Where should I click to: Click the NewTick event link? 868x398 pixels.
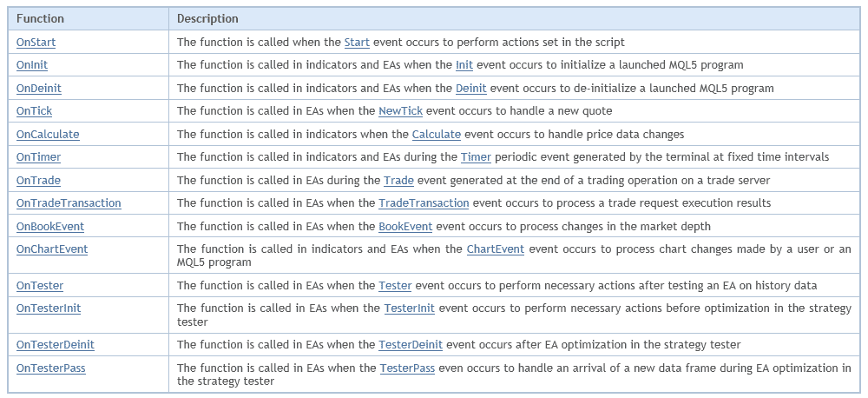401,111
